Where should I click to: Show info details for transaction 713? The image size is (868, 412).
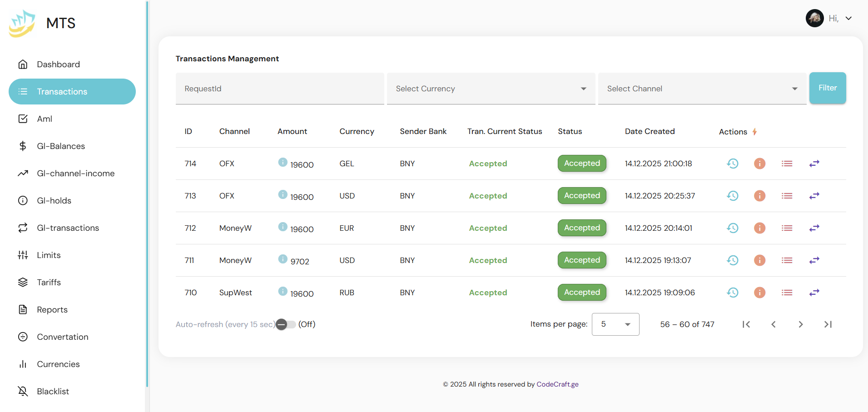pos(759,196)
